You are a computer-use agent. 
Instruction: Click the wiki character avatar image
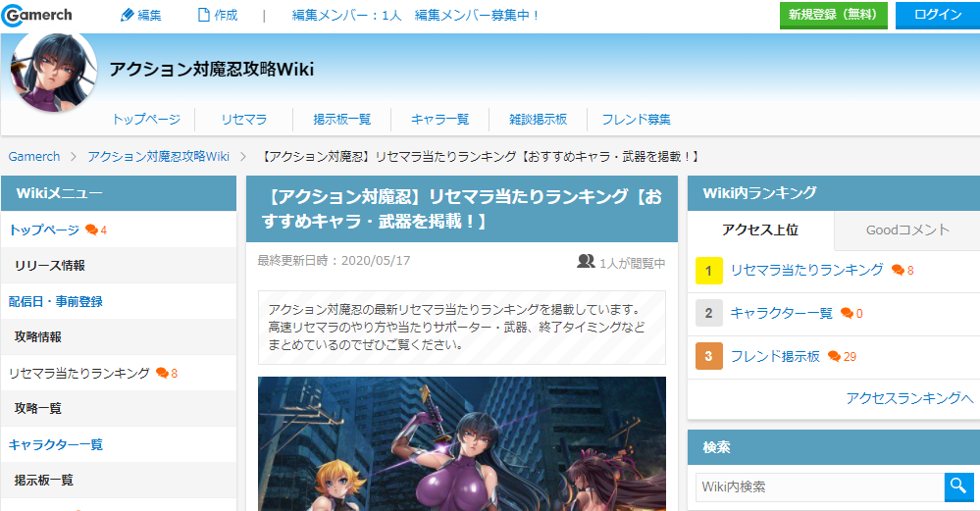(54, 72)
